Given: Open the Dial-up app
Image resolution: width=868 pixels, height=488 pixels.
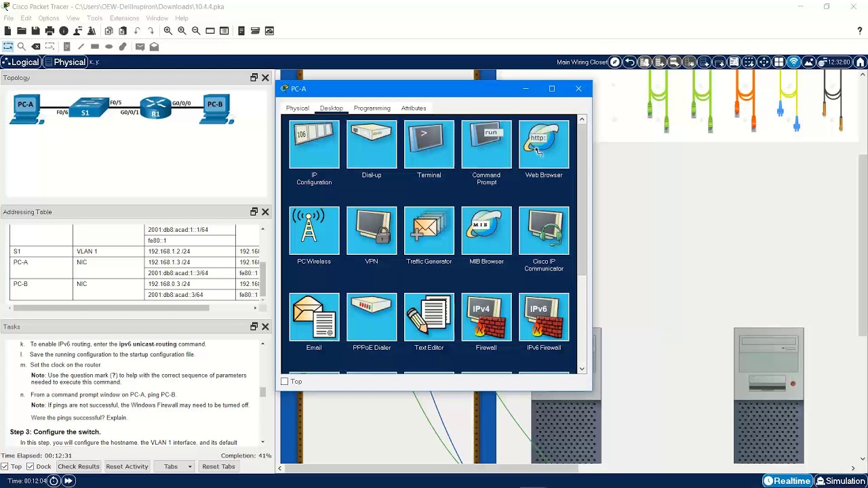Looking at the screenshot, I should (x=372, y=144).
